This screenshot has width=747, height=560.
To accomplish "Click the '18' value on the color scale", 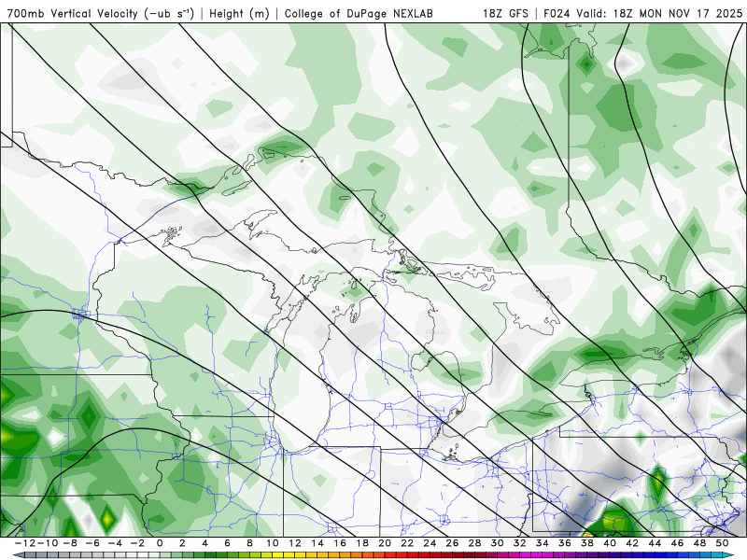I will tap(362, 543).
